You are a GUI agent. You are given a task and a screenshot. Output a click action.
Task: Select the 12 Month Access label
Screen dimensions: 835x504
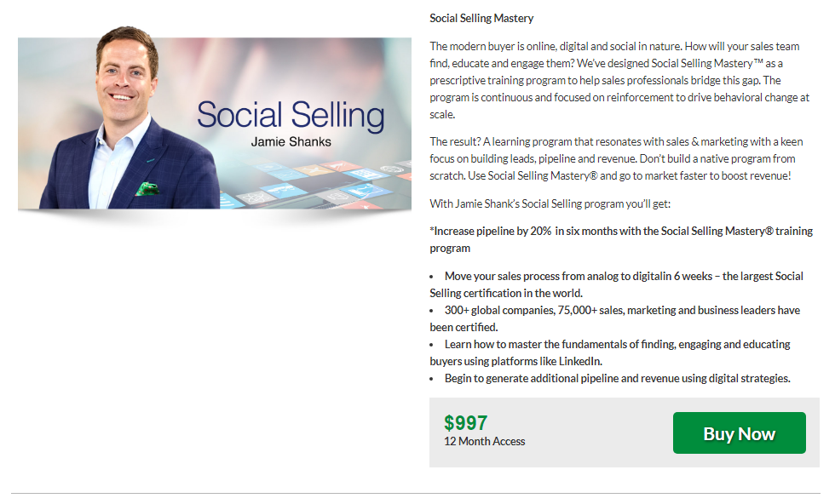484,441
